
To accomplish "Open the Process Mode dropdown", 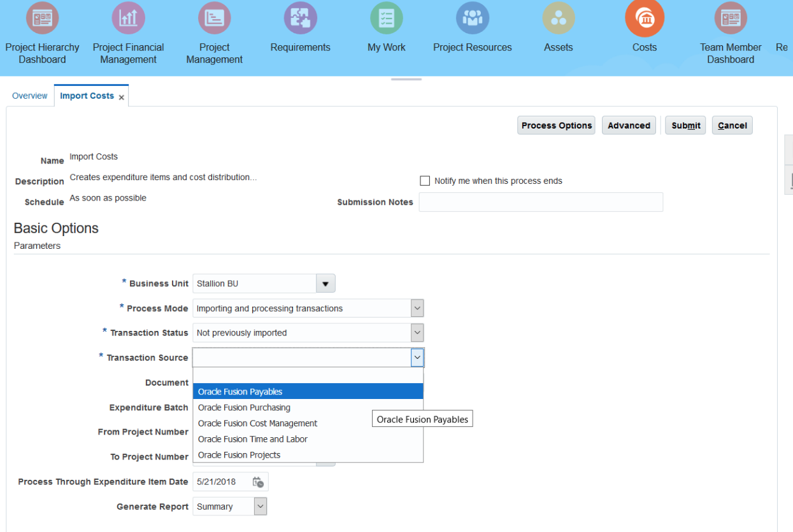I will pyautogui.click(x=417, y=308).
